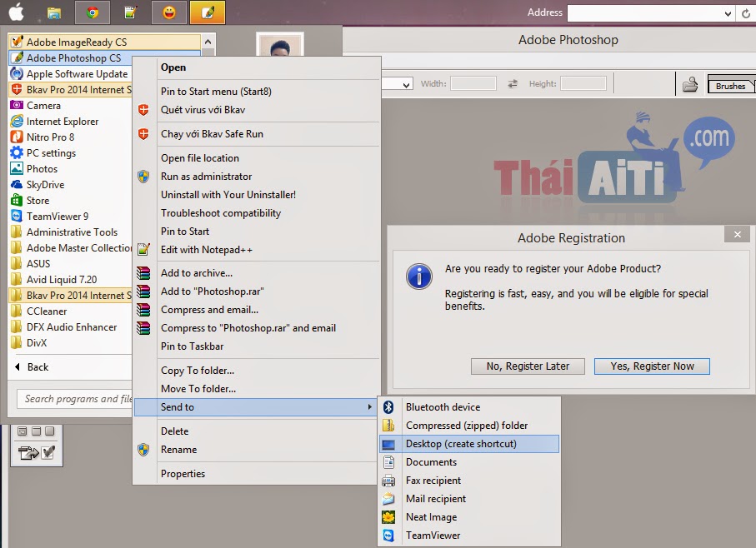Expand the Adobe Master Collection folder
Screen dimensions: 756x548
(70, 248)
